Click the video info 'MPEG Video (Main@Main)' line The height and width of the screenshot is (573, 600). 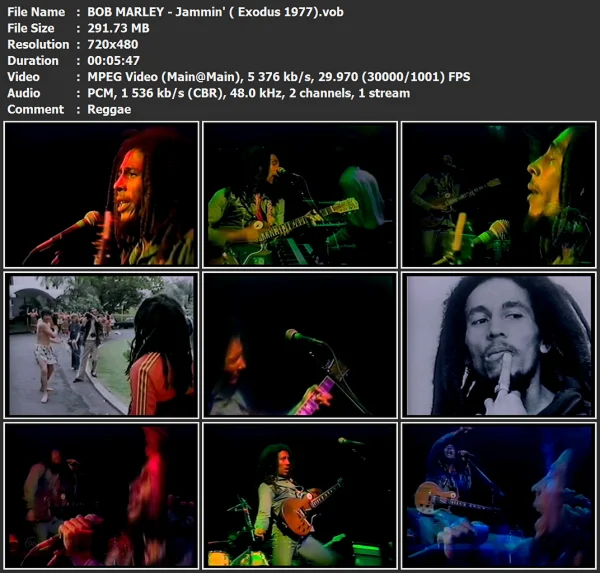279,77
